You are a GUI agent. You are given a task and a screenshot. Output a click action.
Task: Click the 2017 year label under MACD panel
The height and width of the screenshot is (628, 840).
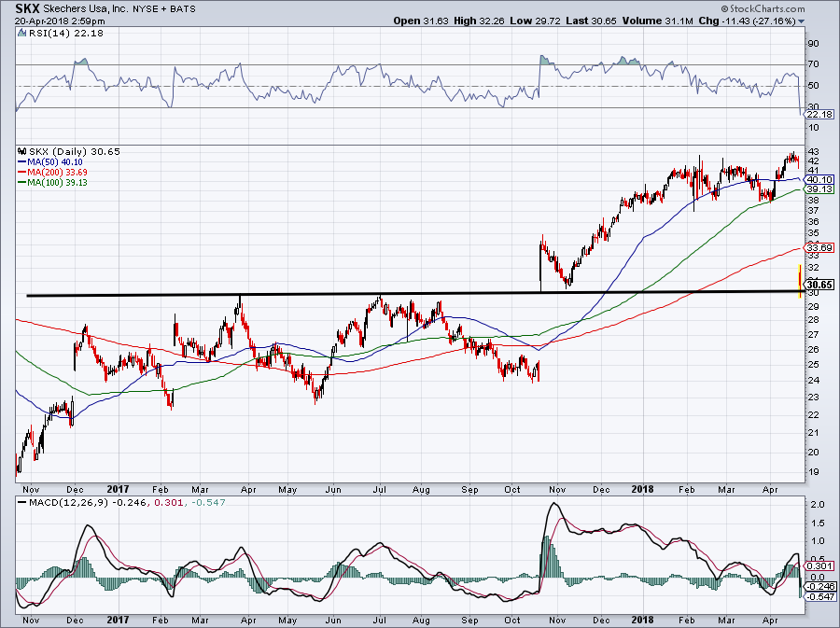[x=118, y=620]
